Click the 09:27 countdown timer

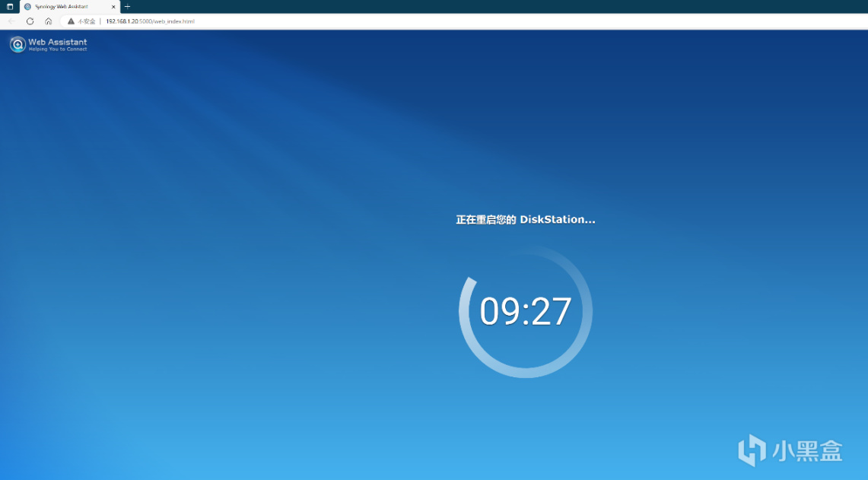pyautogui.click(x=526, y=311)
